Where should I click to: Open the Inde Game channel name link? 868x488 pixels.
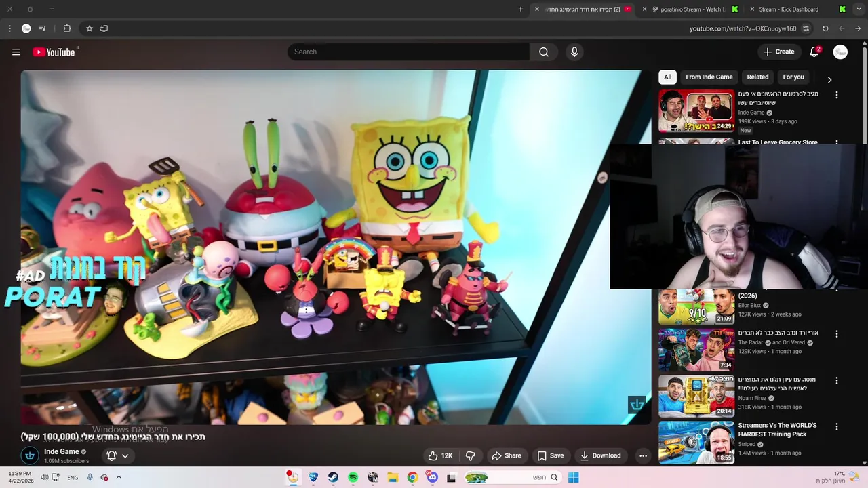tap(62, 451)
